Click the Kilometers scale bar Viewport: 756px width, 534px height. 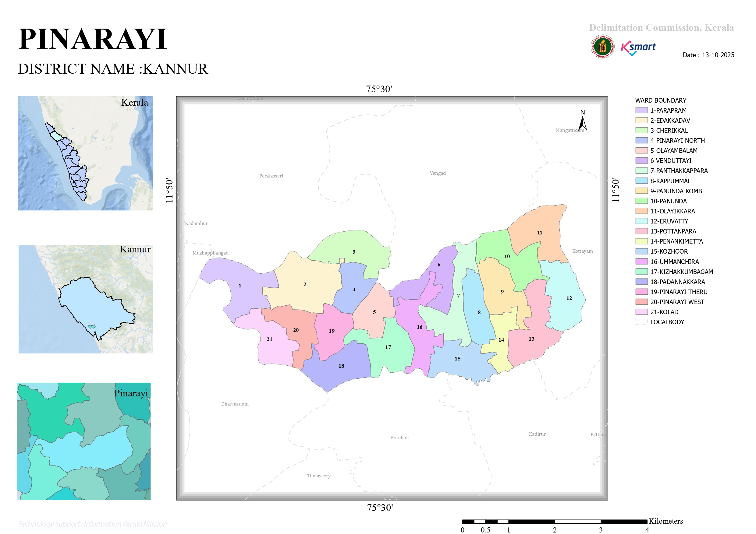tap(555, 522)
